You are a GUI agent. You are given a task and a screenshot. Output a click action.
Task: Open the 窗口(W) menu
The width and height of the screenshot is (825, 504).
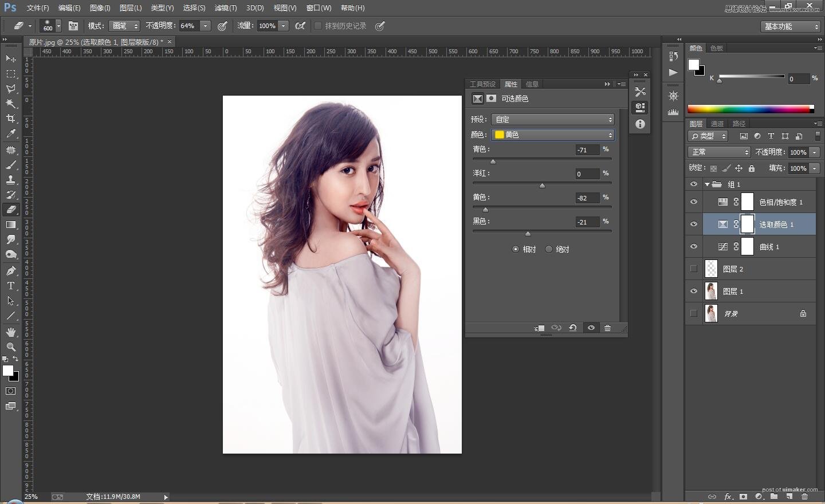click(319, 8)
